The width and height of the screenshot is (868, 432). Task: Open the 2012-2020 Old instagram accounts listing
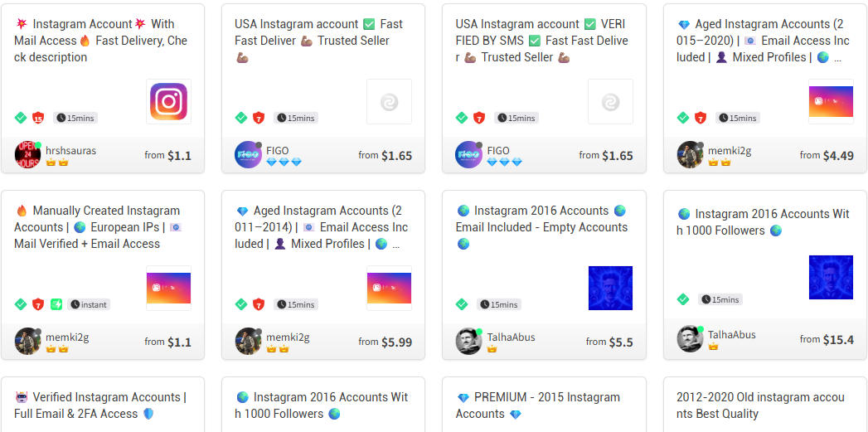(x=760, y=405)
